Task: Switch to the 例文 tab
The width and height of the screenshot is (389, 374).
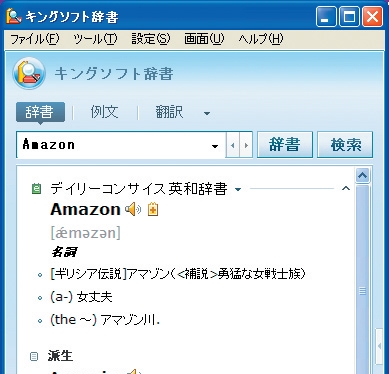Action: 104,112
